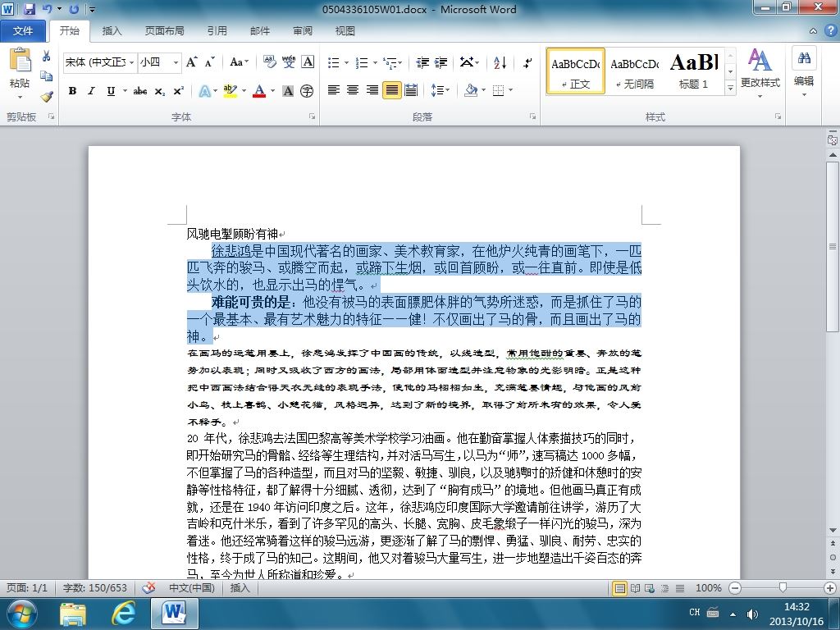Click the Sort A-Z icon
Image resolution: width=840 pixels, height=630 pixels.
pyautogui.click(x=500, y=62)
